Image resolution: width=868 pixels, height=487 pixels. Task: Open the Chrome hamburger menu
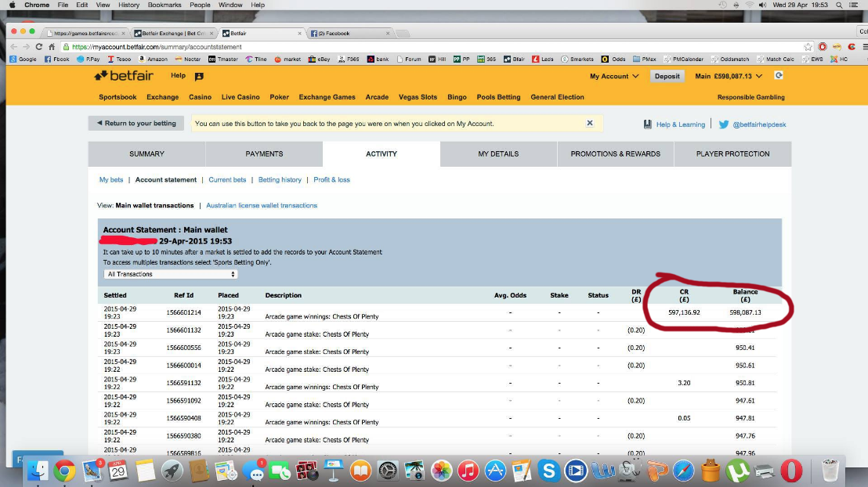pos(865,47)
